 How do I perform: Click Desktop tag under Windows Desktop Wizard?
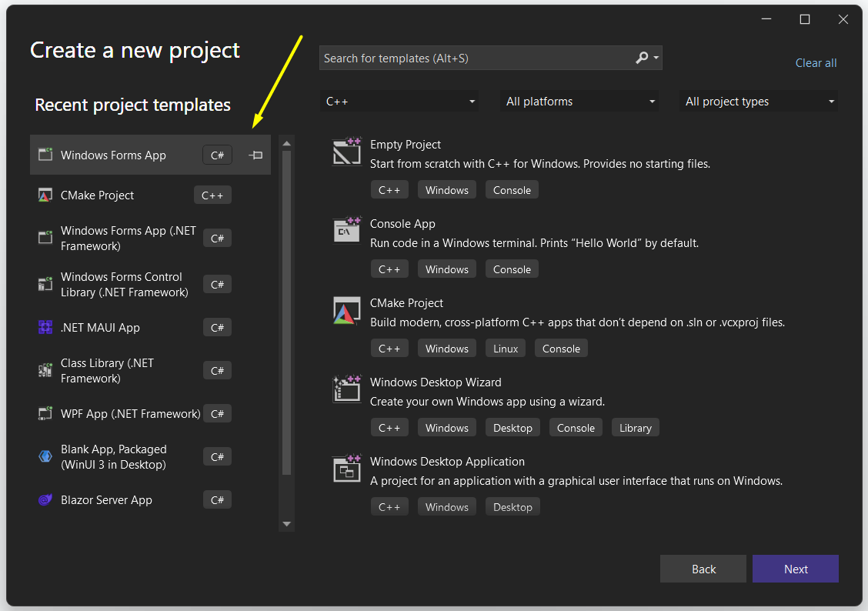512,428
